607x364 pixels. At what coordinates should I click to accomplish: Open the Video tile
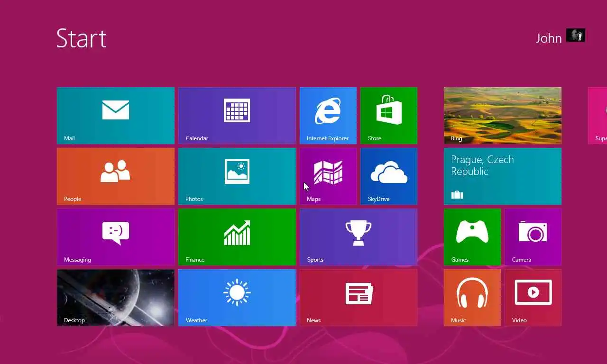click(533, 298)
